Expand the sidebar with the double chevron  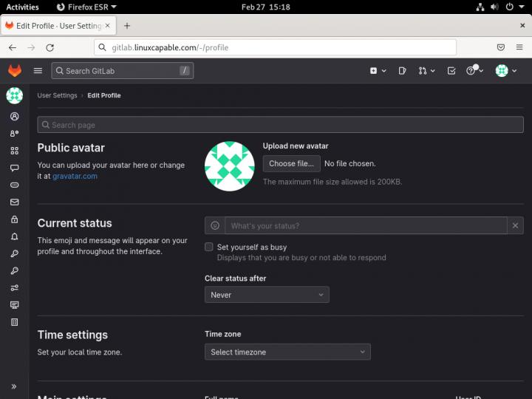coord(14,386)
